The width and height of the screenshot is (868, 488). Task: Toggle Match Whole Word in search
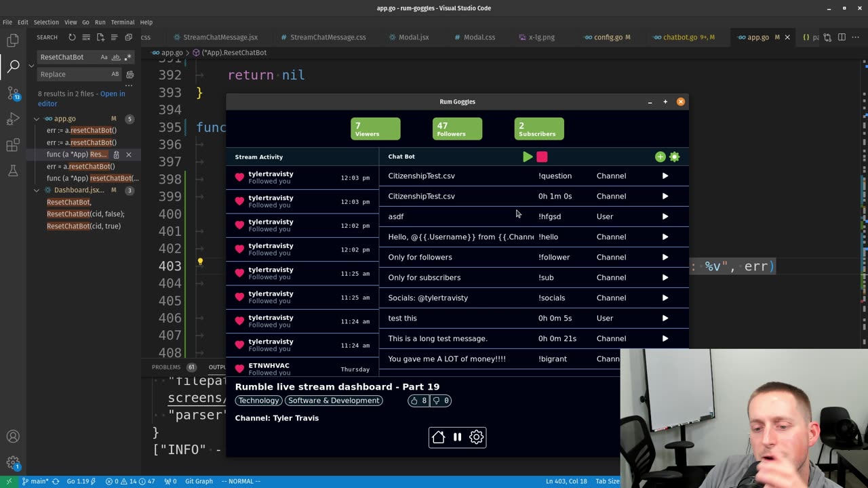[x=116, y=57]
